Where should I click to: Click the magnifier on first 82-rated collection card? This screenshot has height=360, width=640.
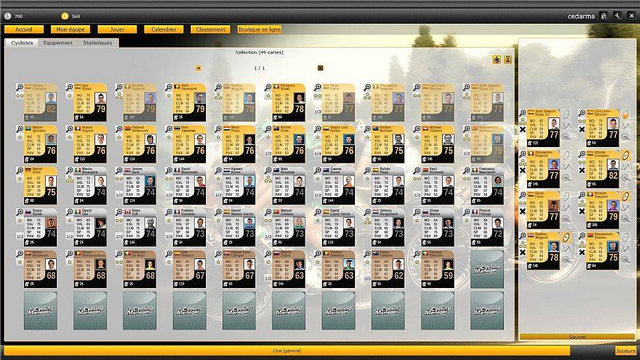(x=20, y=87)
